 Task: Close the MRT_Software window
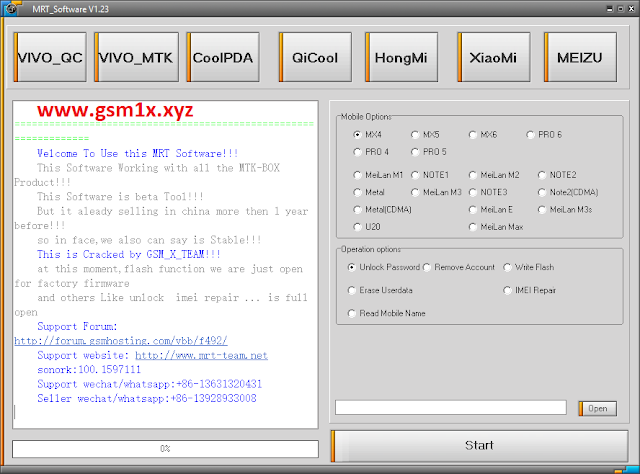click(x=631, y=9)
